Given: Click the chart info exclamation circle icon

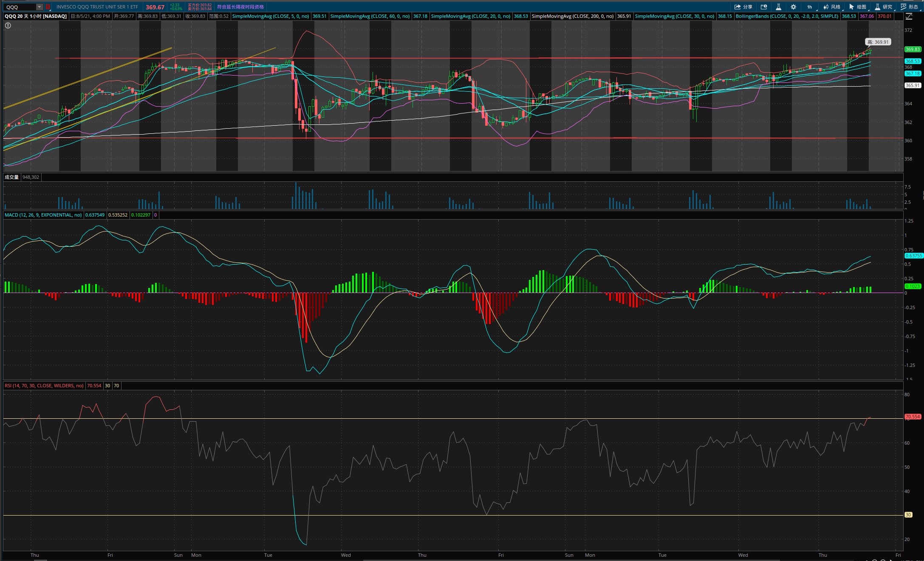Looking at the screenshot, I should click(x=8, y=25).
